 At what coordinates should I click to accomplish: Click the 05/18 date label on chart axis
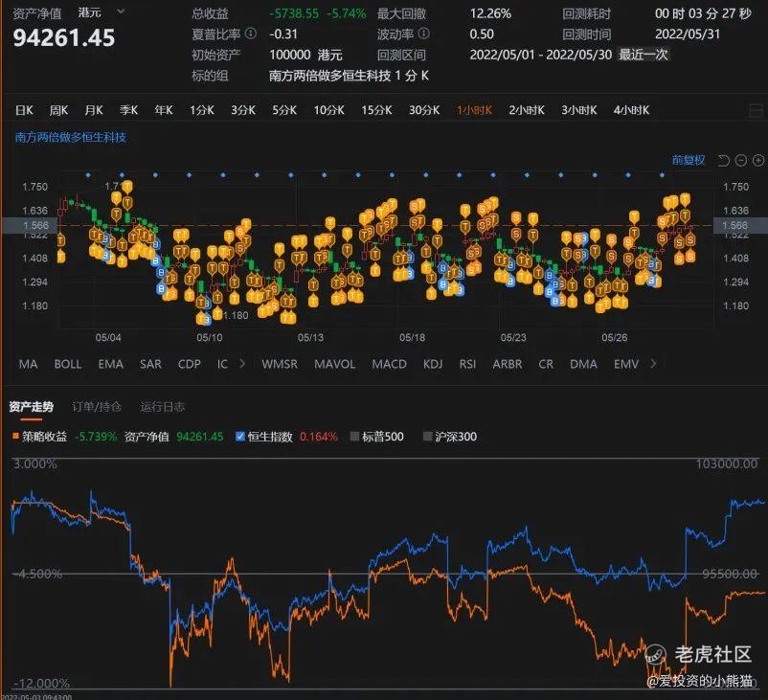pyautogui.click(x=412, y=337)
